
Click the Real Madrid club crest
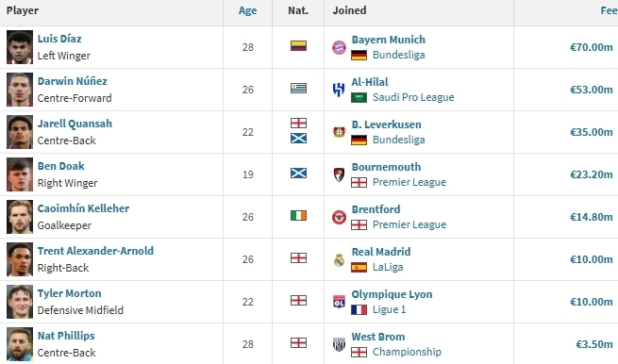pos(339,259)
